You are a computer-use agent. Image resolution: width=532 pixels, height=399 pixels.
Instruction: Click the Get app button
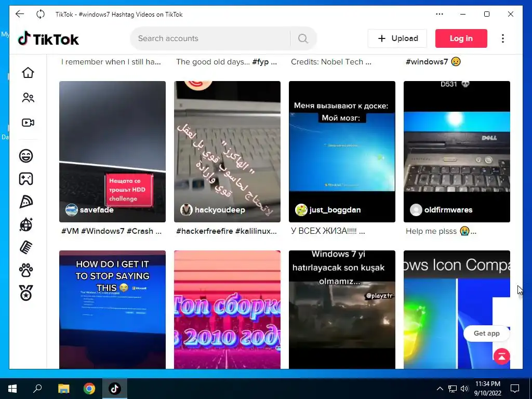[x=486, y=333]
